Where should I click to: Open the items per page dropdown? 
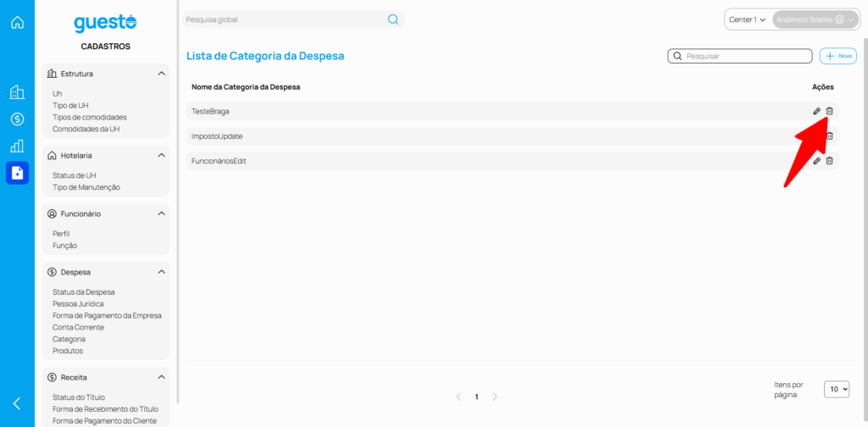pyautogui.click(x=836, y=389)
